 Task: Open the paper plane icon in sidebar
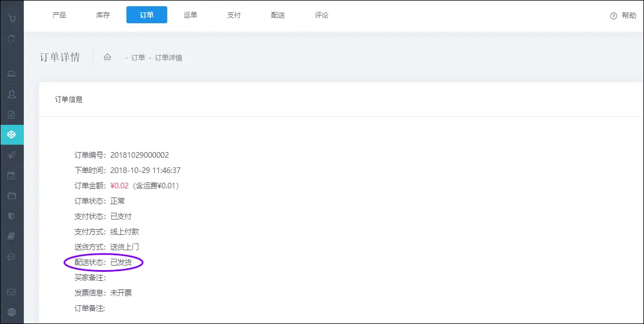click(x=11, y=155)
